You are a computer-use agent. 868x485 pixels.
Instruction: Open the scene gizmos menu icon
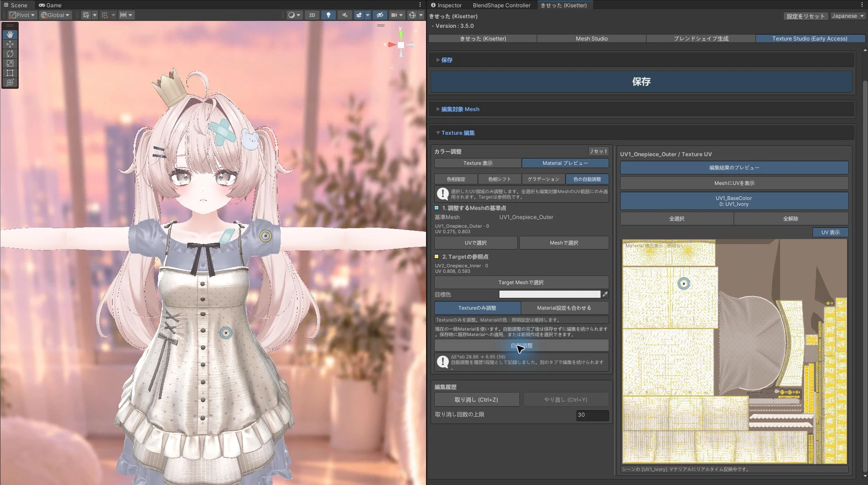tap(412, 15)
